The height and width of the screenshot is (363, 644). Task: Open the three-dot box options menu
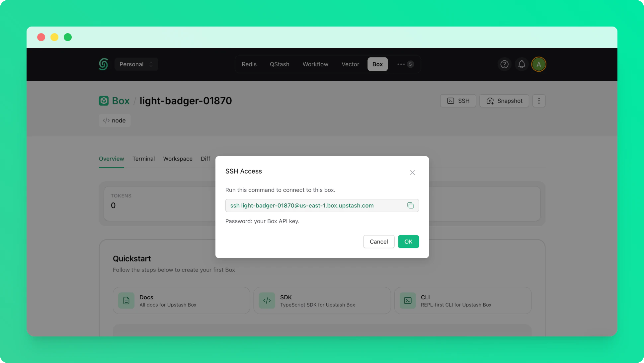[539, 101]
